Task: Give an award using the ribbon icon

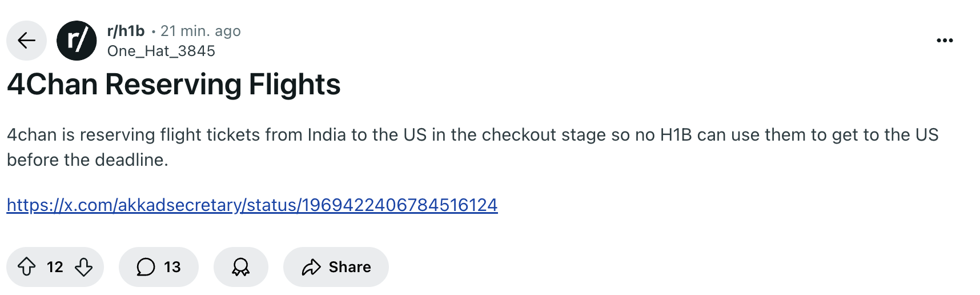Action: [241, 267]
